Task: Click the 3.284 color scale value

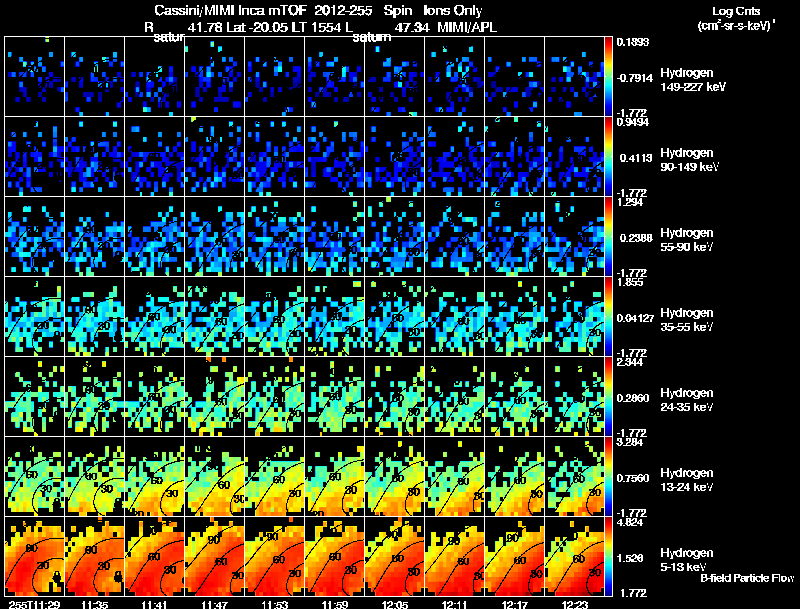Action: [630, 442]
